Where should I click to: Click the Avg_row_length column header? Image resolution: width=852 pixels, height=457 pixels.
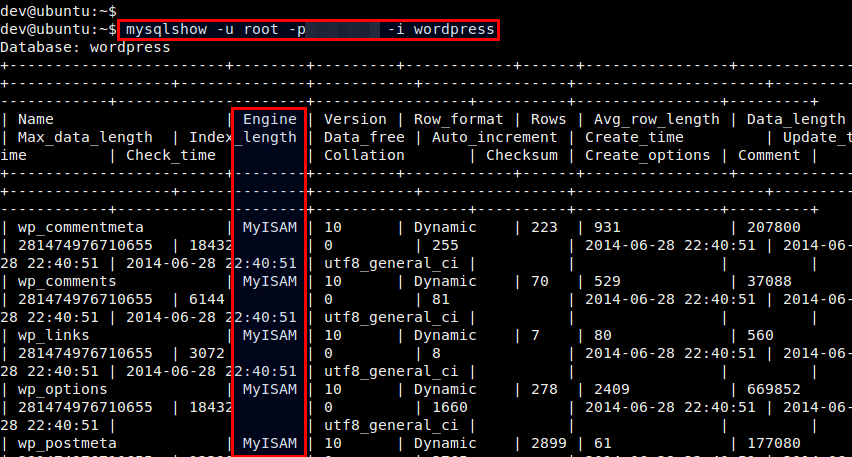[656, 120]
